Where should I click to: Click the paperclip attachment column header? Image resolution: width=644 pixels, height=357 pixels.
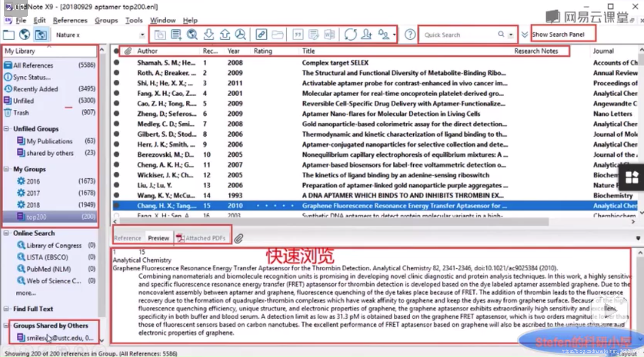coord(128,51)
